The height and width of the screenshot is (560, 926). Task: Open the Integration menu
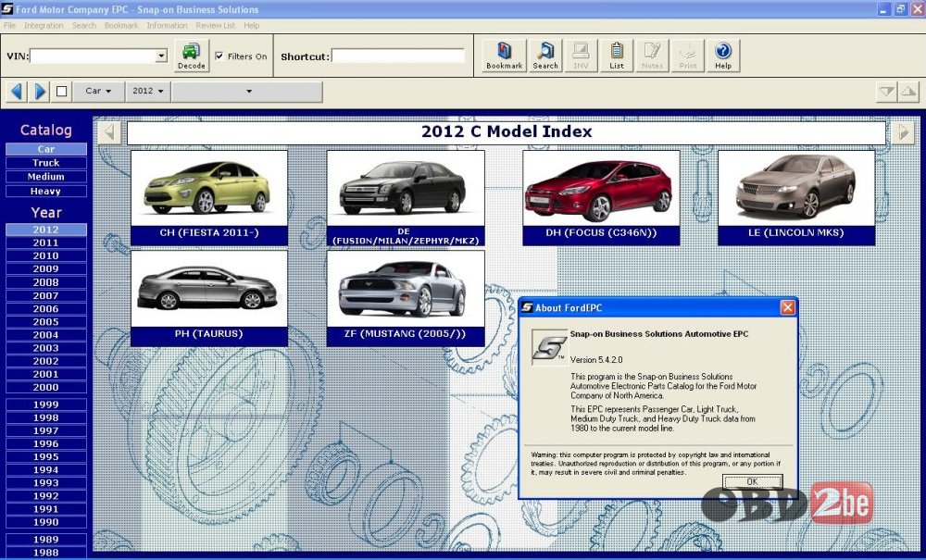[x=44, y=25]
